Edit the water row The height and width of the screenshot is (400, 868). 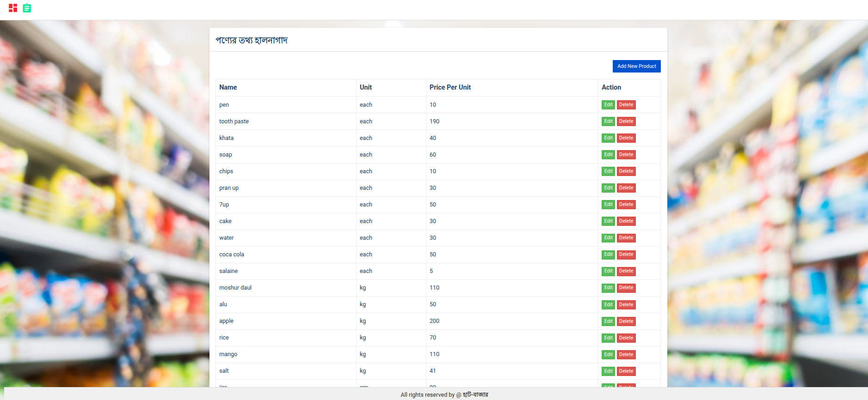608,238
